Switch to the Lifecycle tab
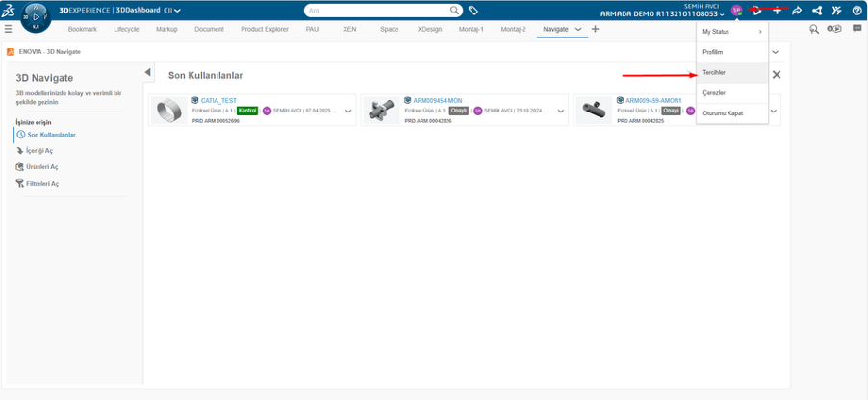 tap(127, 29)
